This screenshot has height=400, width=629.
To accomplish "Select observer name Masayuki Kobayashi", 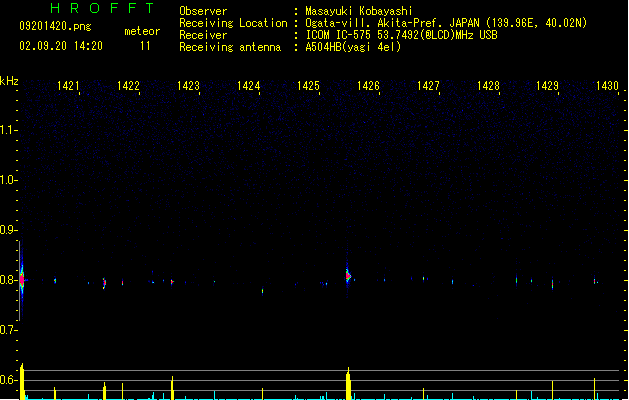I will tap(359, 11).
